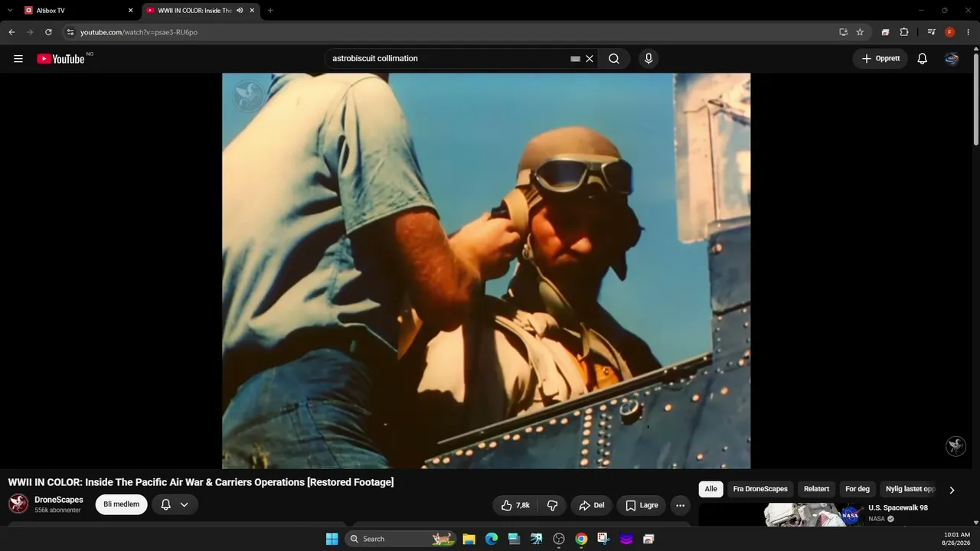Open File Explorer from the taskbar

coord(469,539)
